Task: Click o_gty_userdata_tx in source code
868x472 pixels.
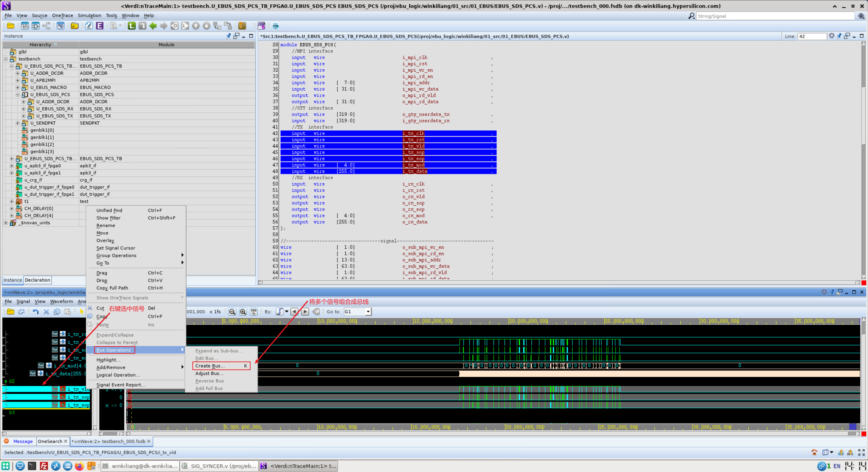Action: click(x=426, y=115)
